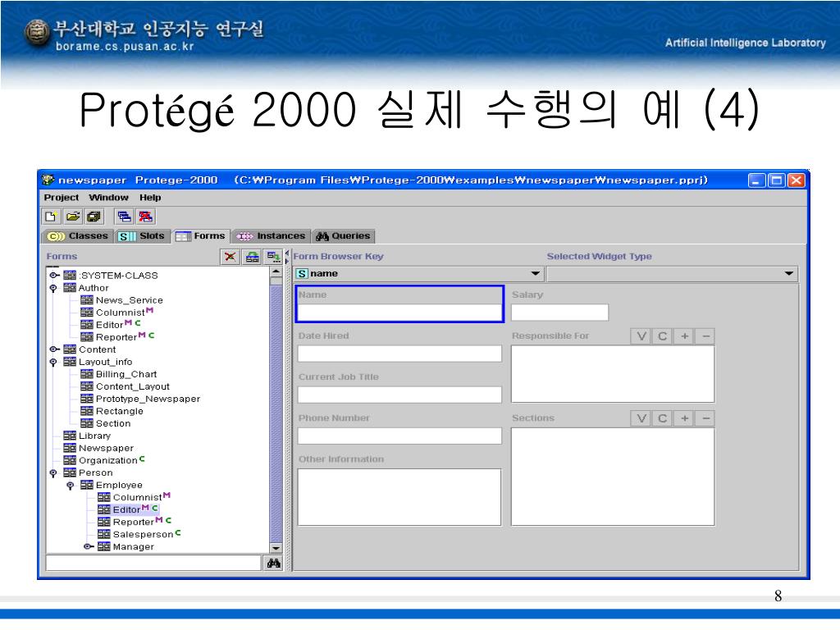The width and height of the screenshot is (840, 630).
Task: Click the Other Information text area
Action: point(399,497)
